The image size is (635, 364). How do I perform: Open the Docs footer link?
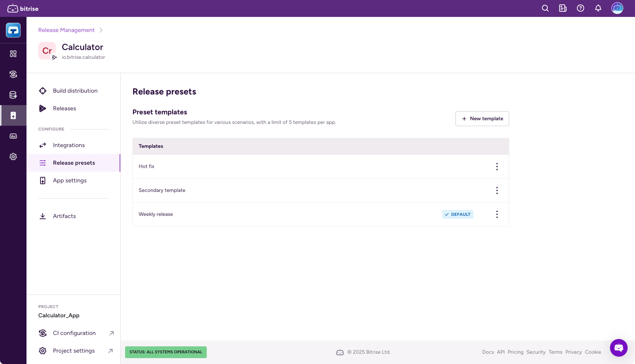488,352
